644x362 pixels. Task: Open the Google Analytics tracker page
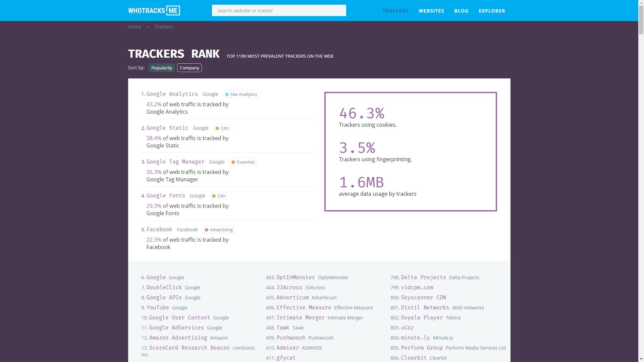pyautogui.click(x=172, y=94)
